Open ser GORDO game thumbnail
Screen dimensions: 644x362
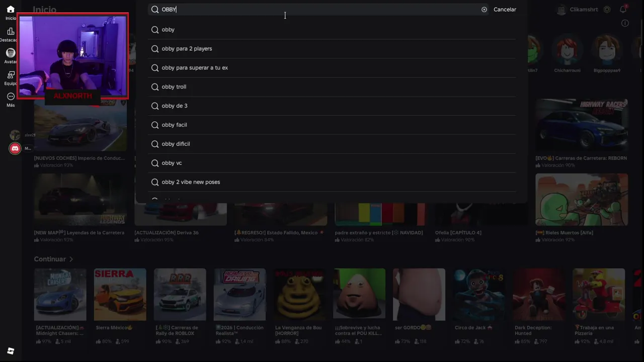click(x=419, y=294)
